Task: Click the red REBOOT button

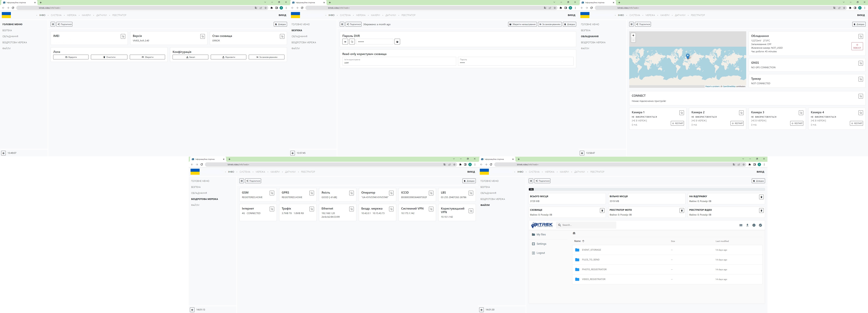Action: [857, 46]
